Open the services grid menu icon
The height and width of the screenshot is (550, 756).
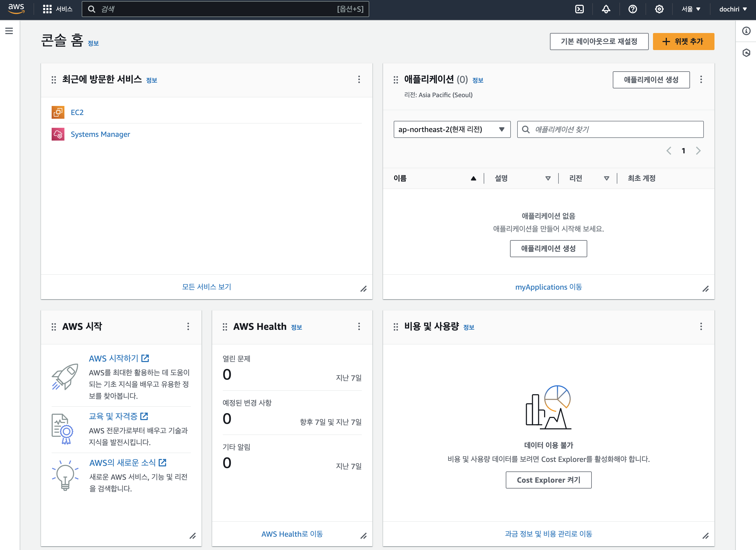coord(47,9)
